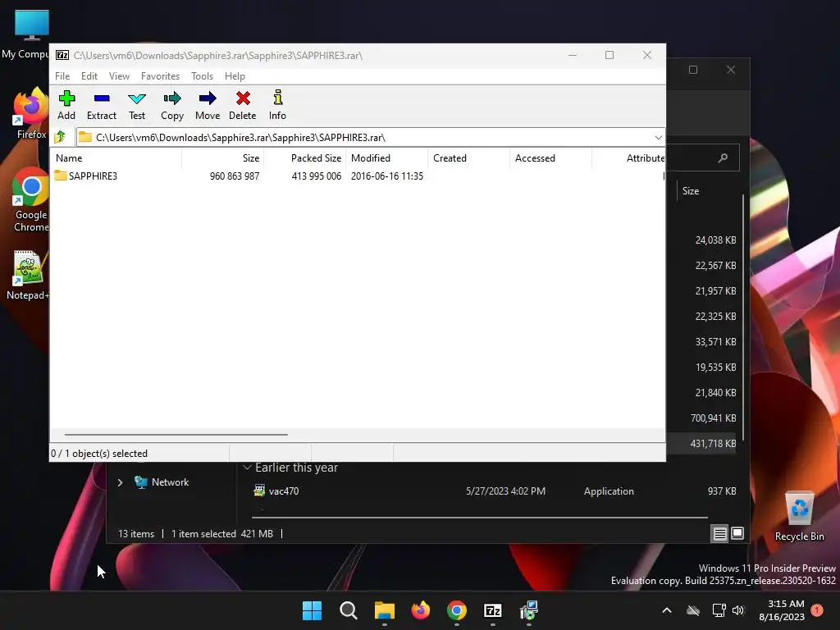Sort by the Modified column header
The width and height of the screenshot is (840, 630).
(x=387, y=158)
